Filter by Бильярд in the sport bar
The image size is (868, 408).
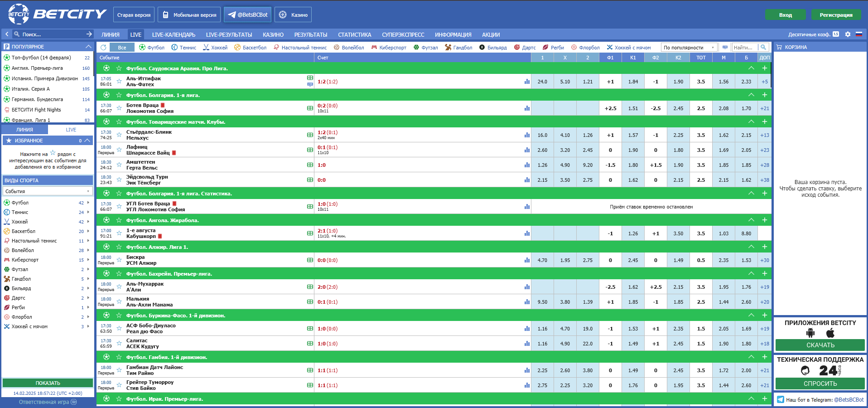(493, 47)
